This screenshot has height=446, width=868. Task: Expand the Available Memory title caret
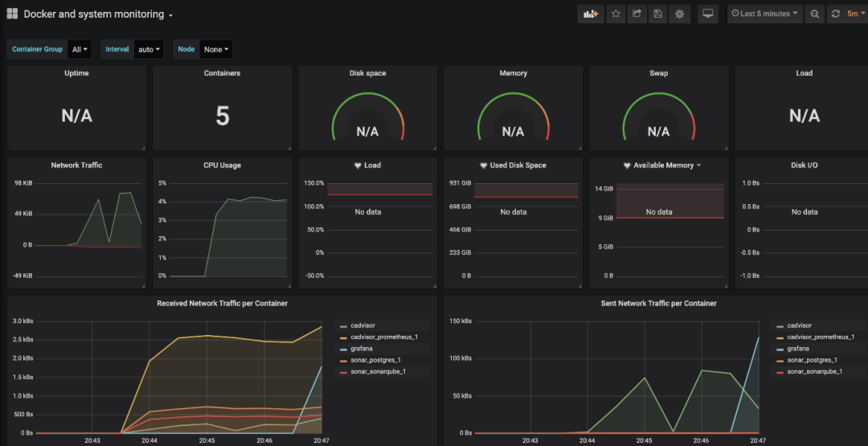698,166
